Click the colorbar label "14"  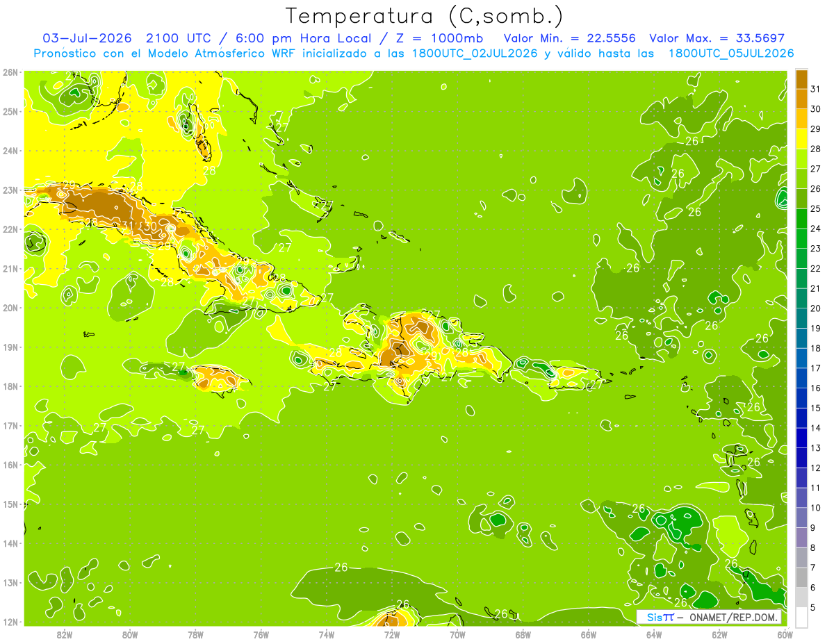(815, 428)
